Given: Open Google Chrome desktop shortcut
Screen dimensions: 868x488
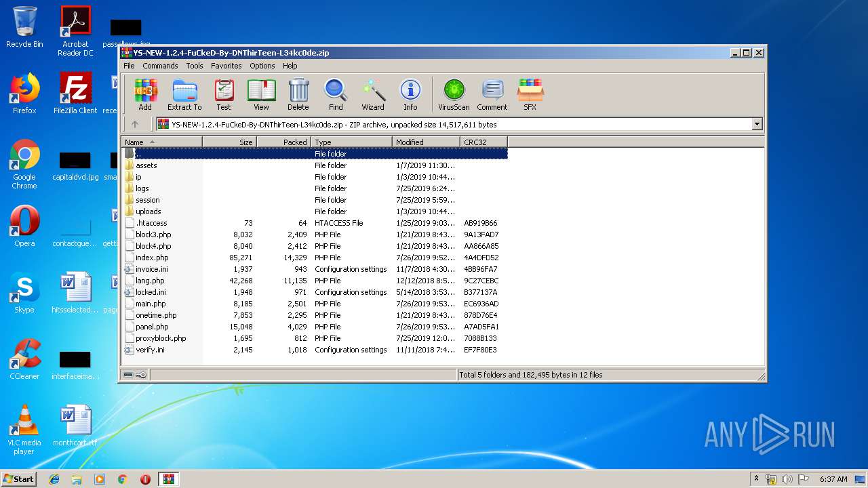Looking at the screenshot, I should (x=24, y=164).
